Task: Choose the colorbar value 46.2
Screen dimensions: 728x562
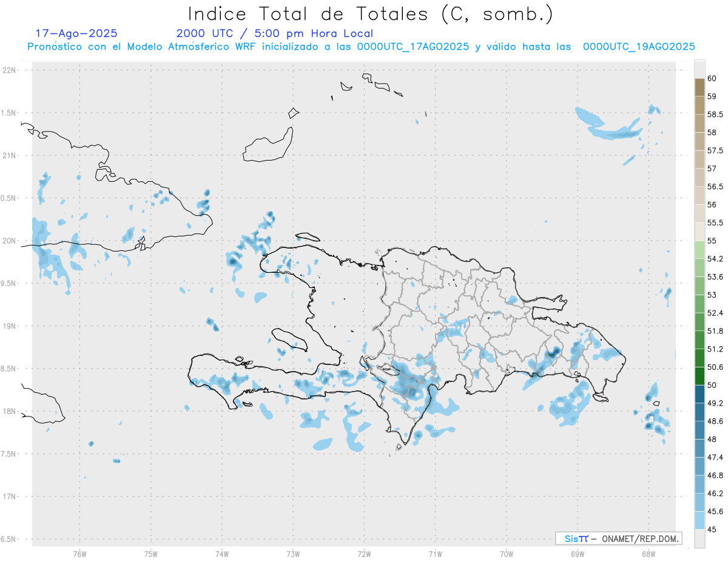Action: 715,493
